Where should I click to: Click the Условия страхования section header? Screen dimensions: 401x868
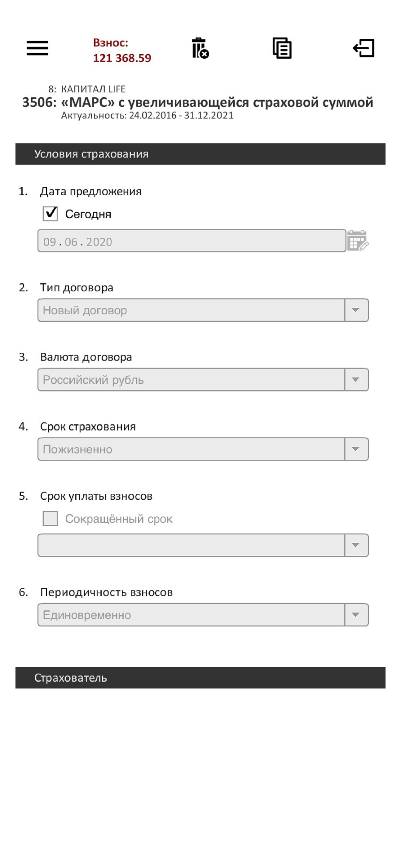(200, 154)
